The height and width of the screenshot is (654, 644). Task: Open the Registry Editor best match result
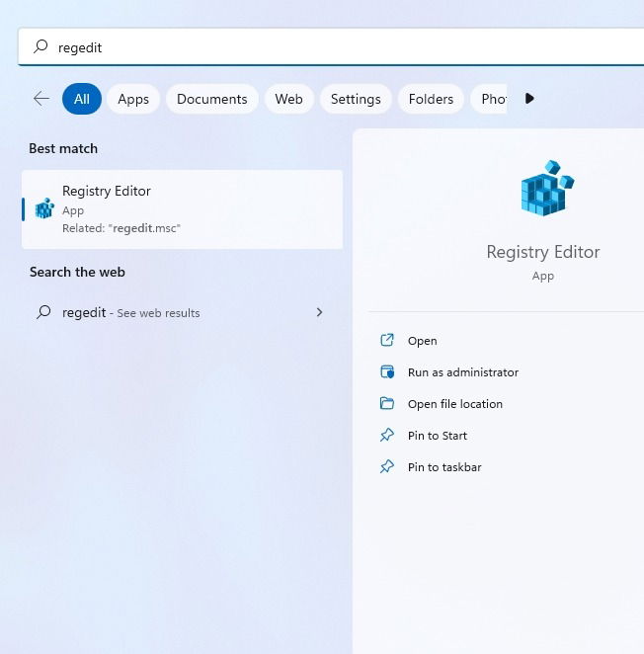(x=183, y=209)
